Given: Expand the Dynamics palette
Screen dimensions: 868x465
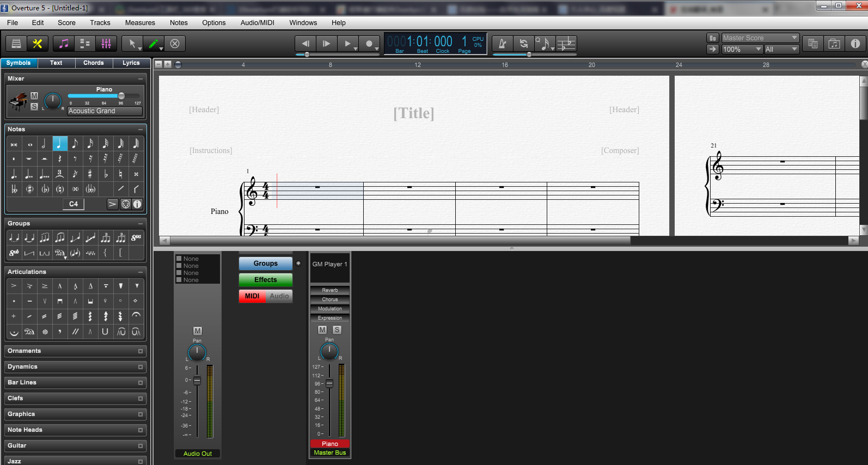Looking at the screenshot, I should 76,367.
